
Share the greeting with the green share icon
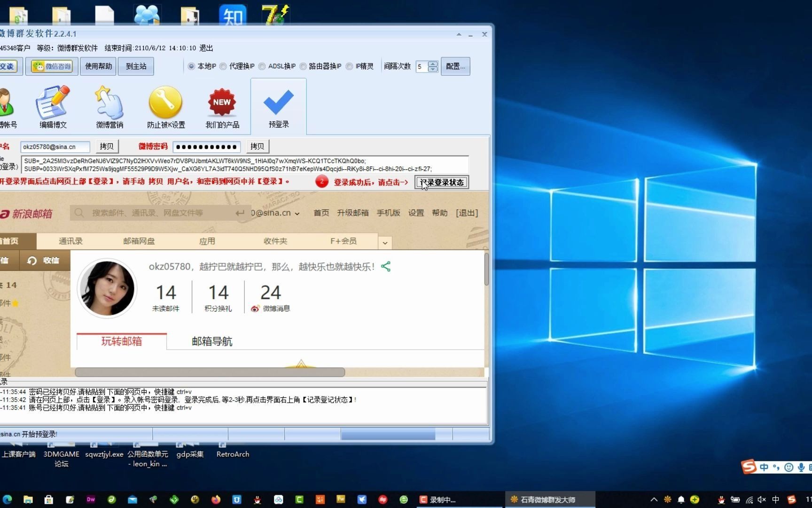click(x=386, y=267)
